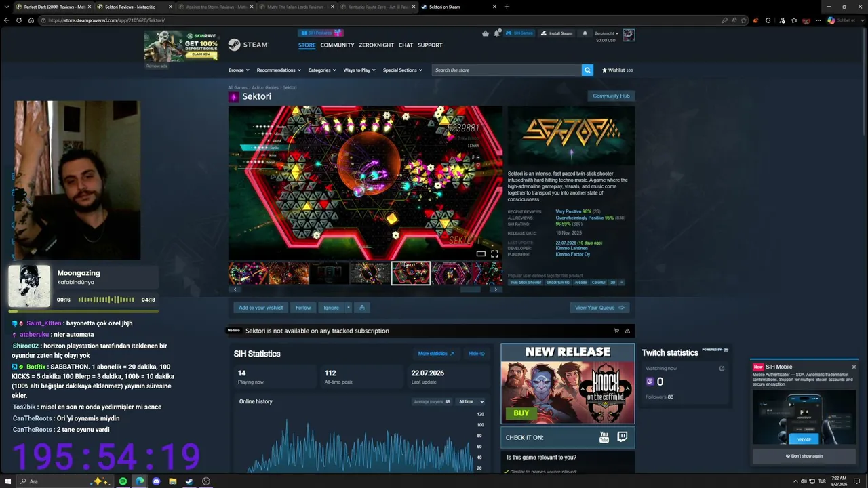
Task: Open the Steam app from the taskbar
Action: pos(189,481)
